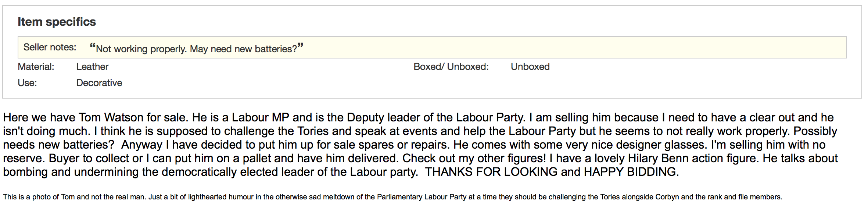Select the Material label
868x213 pixels.
tap(36, 67)
